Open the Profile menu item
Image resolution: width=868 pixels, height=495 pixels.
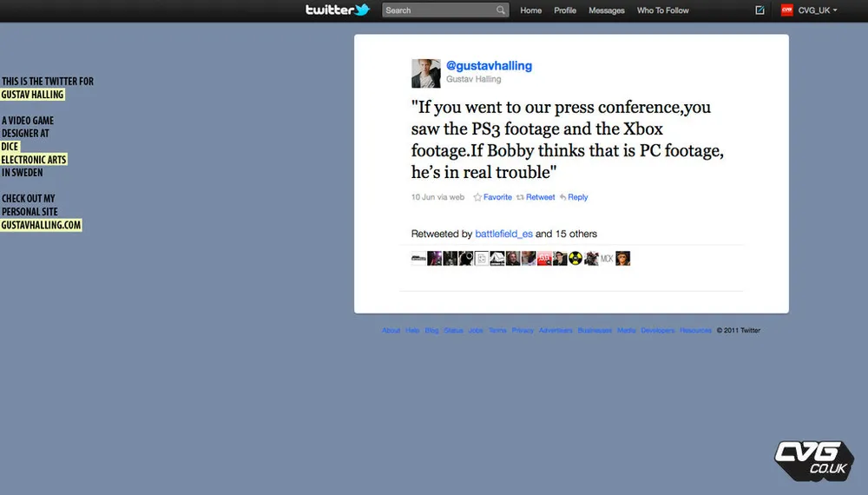pos(565,10)
